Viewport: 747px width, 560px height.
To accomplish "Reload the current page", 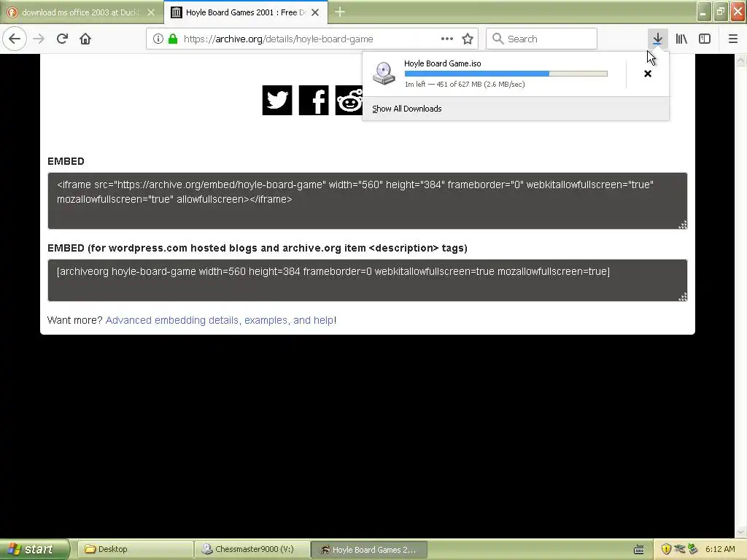I will pos(63,39).
